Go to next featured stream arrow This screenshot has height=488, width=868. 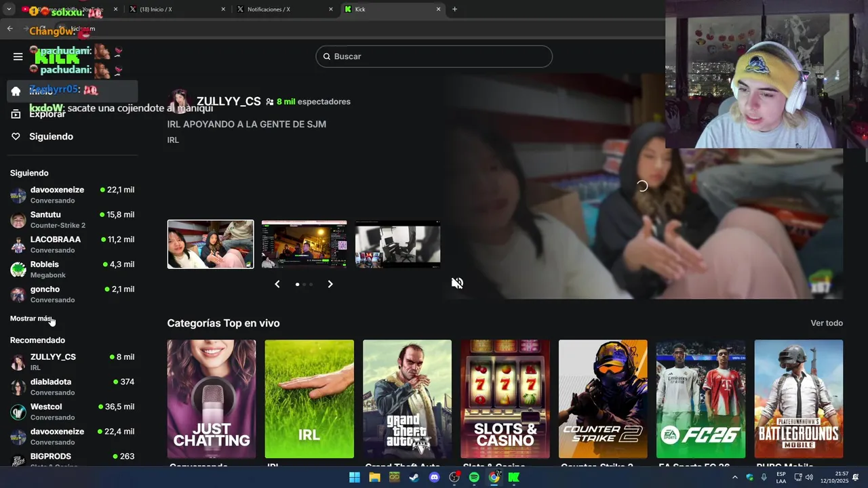pos(330,284)
